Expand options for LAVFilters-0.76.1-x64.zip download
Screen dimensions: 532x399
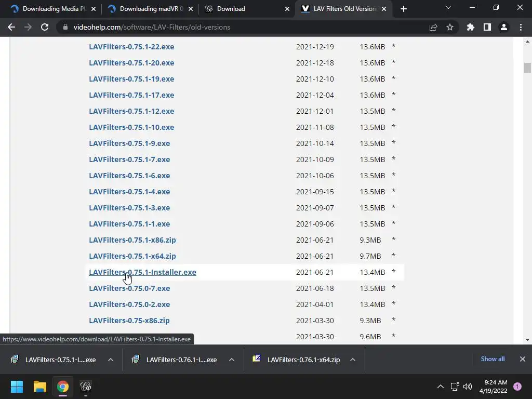pos(353,360)
